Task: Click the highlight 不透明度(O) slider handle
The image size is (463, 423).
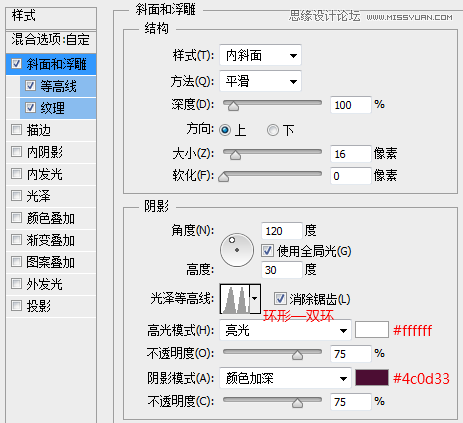Action: click(x=297, y=355)
